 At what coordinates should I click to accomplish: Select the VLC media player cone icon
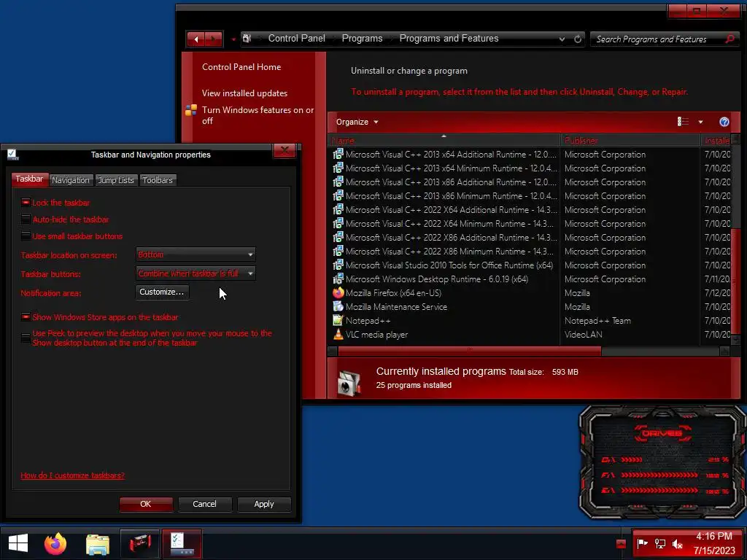338,334
